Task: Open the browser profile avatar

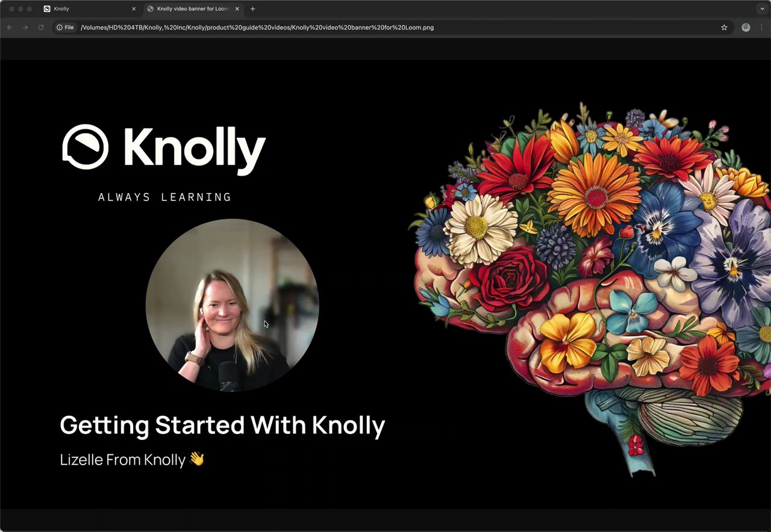Action: click(746, 27)
